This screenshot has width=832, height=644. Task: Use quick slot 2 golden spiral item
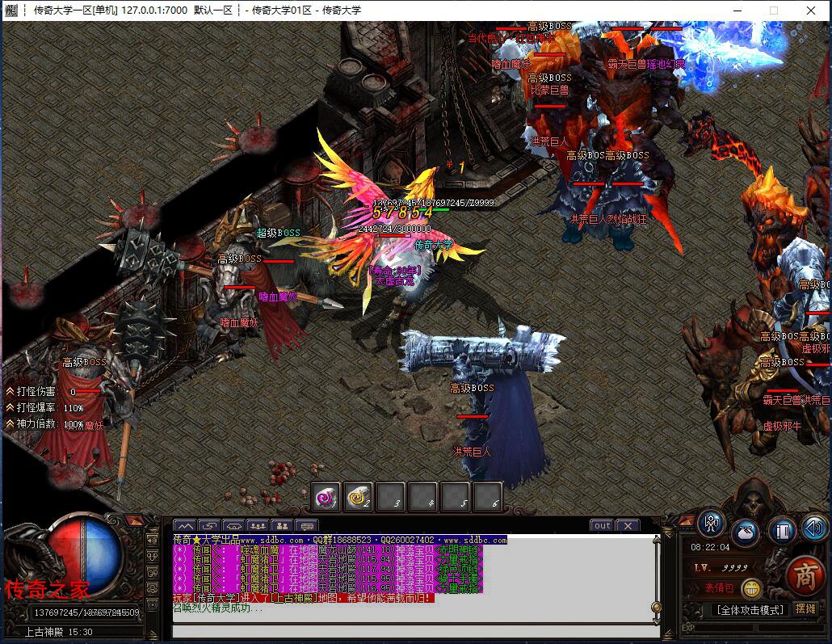(358, 498)
